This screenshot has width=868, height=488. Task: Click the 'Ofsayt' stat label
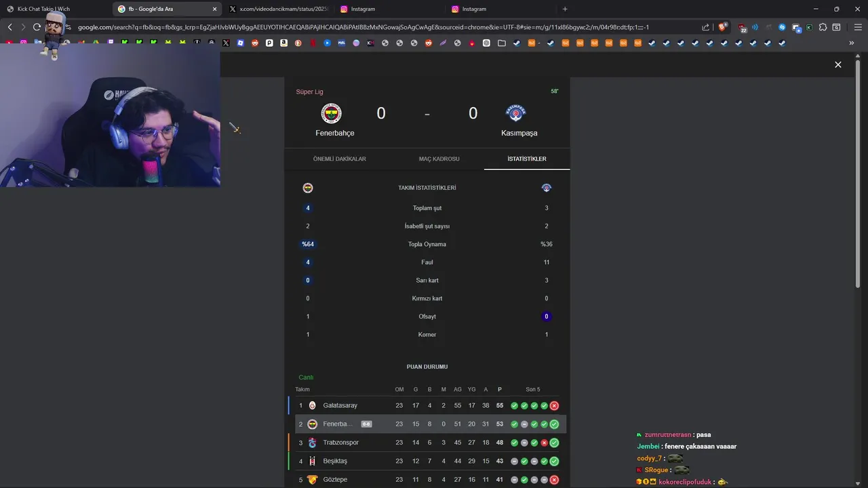click(427, 317)
